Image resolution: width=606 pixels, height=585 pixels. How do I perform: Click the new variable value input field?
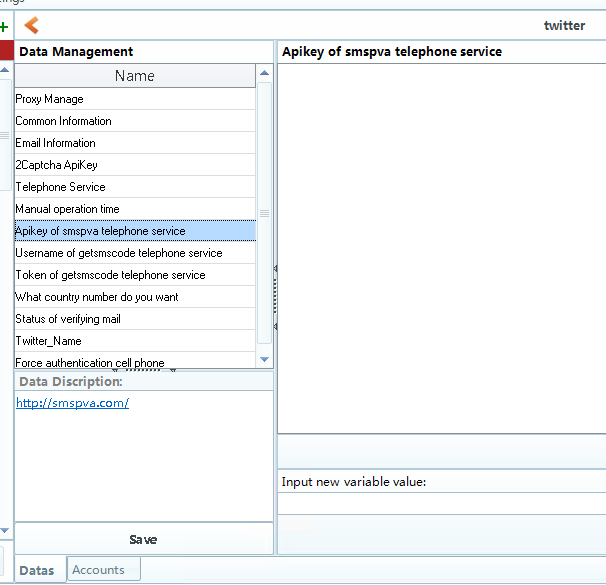click(441, 503)
